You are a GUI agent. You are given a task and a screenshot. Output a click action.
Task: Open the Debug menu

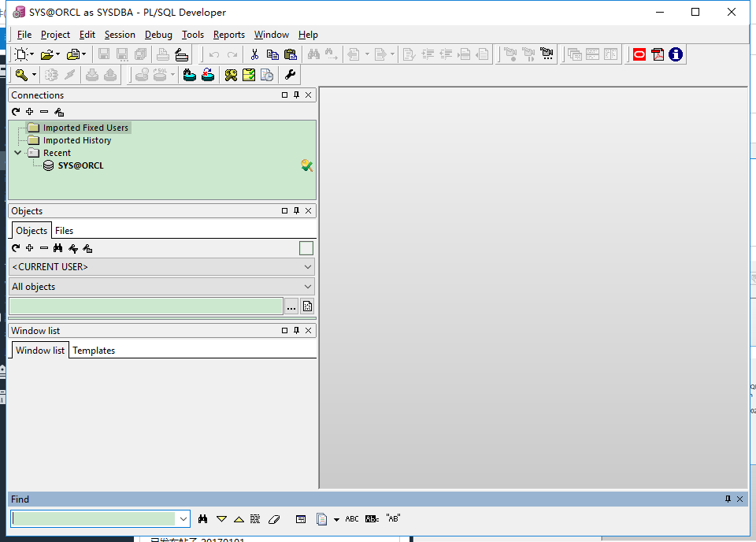[158, 35]
